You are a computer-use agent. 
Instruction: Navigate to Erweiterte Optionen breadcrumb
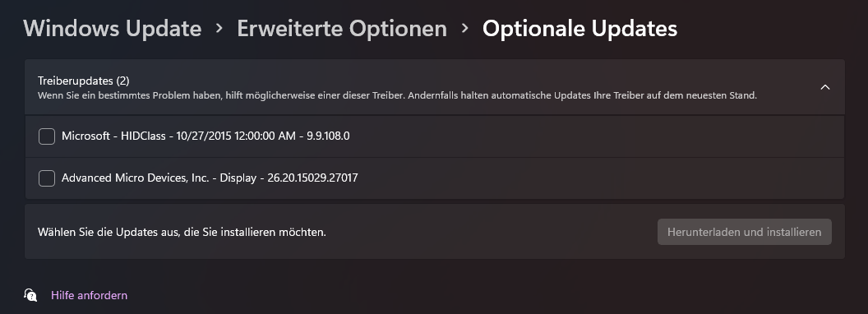pos(342,28)
